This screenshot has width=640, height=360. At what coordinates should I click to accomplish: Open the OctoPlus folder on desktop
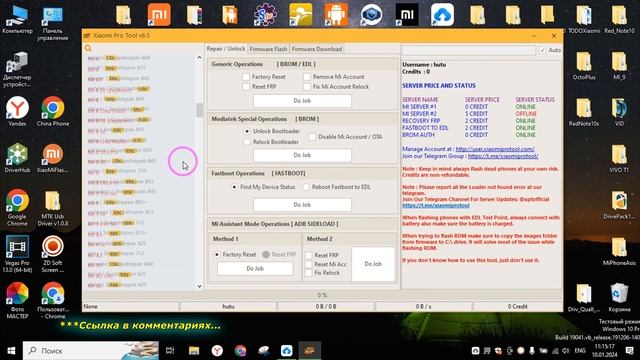pyautogui.click(x=584, y=65)
